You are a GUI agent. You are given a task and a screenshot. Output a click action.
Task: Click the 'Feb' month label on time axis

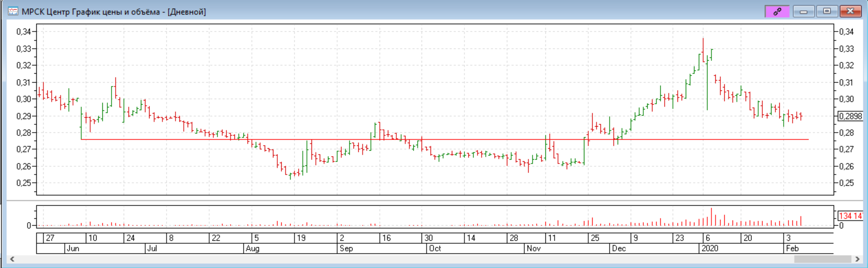(x=792, y=248)
